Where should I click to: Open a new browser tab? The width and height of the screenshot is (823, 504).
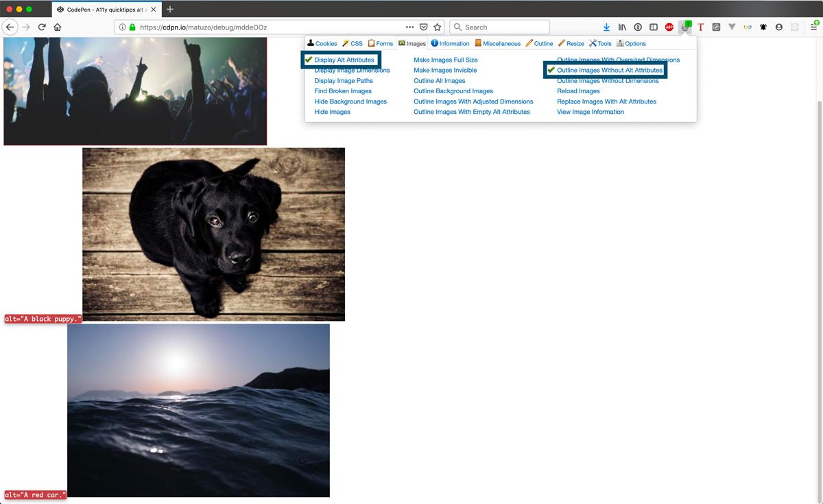pyautogui.click(x=170, y=9)
